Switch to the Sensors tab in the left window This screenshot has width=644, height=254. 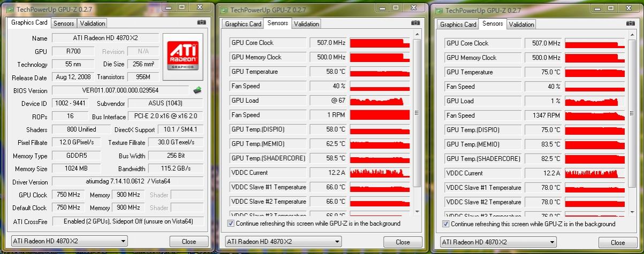[64, 23]
